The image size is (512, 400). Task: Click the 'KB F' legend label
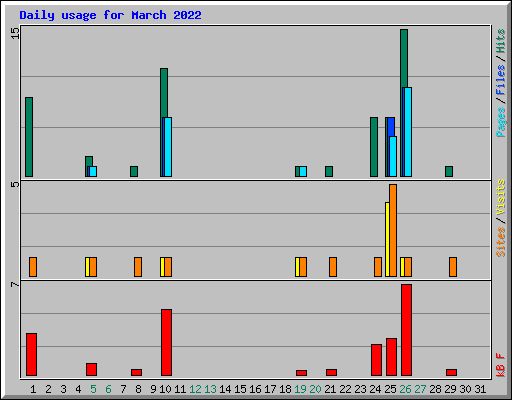click(501, 365)
